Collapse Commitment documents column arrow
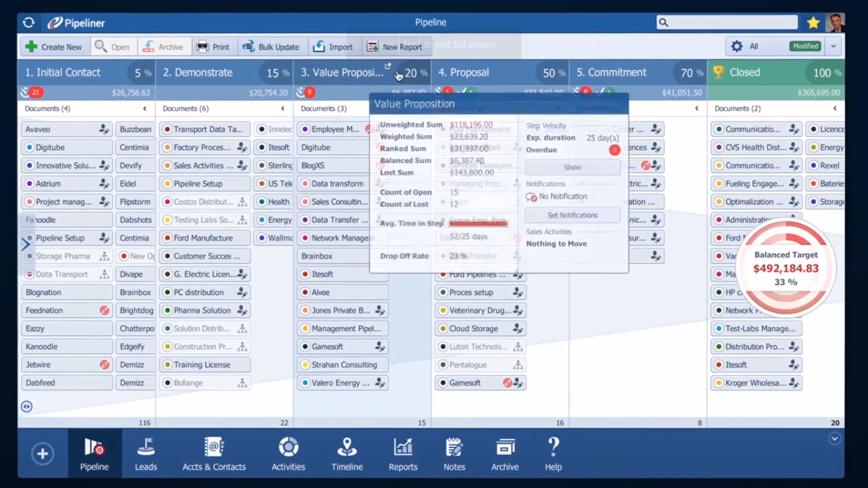 point(697,109)
